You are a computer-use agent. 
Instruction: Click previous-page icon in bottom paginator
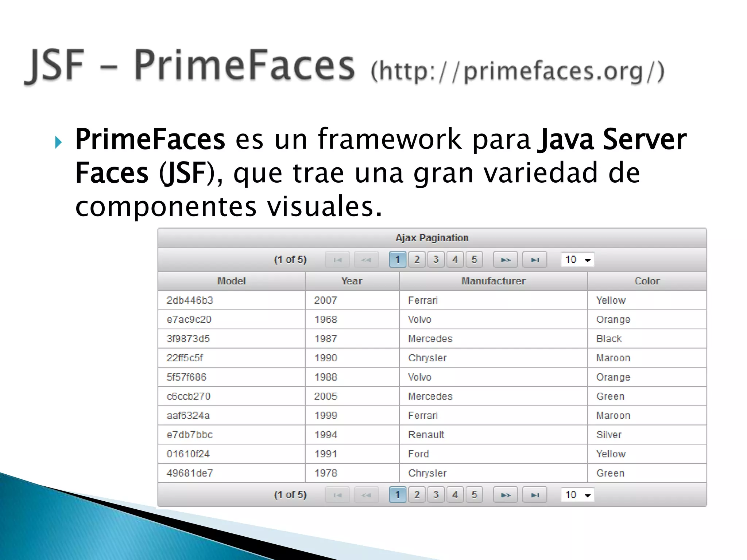pos(366,495)
